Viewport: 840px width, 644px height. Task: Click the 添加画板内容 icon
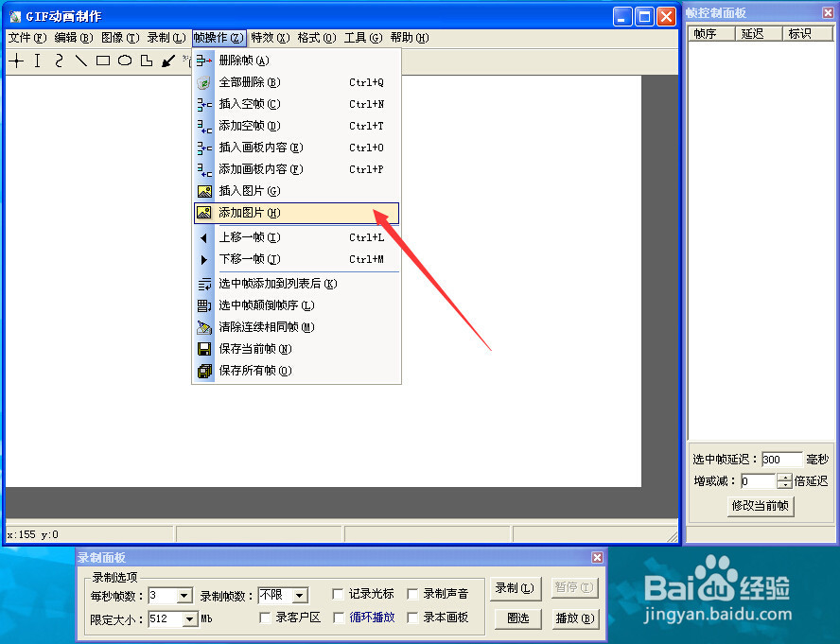coord(204,169)
